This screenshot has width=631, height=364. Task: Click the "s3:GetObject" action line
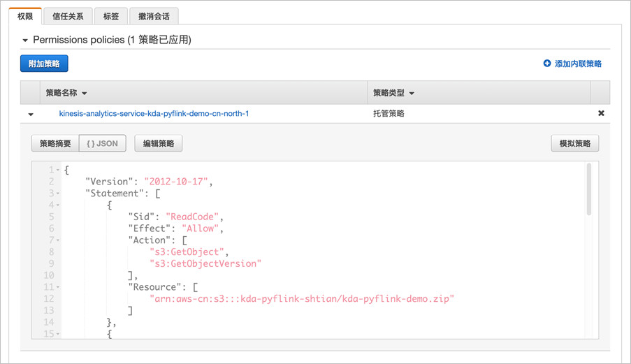(187, 252)
